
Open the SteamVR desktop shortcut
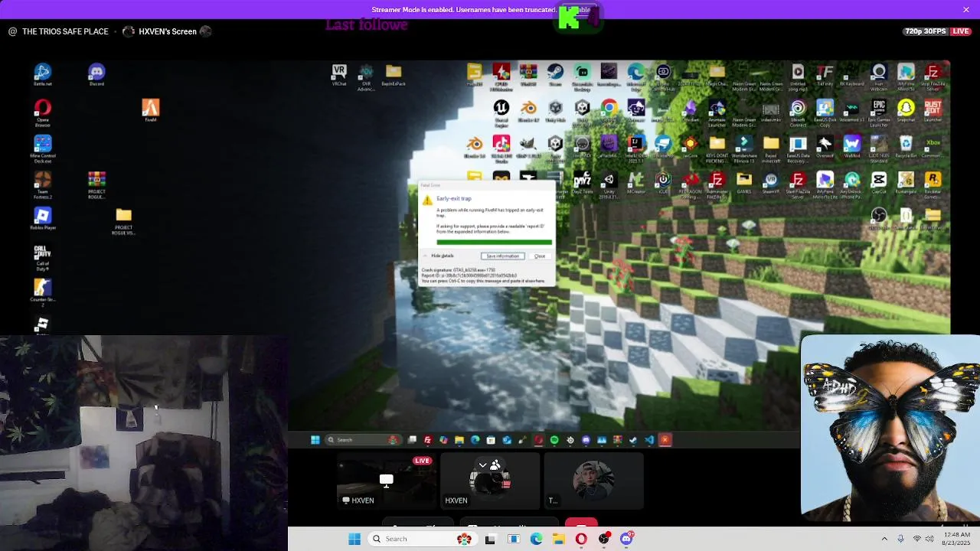tap(771, 182)
